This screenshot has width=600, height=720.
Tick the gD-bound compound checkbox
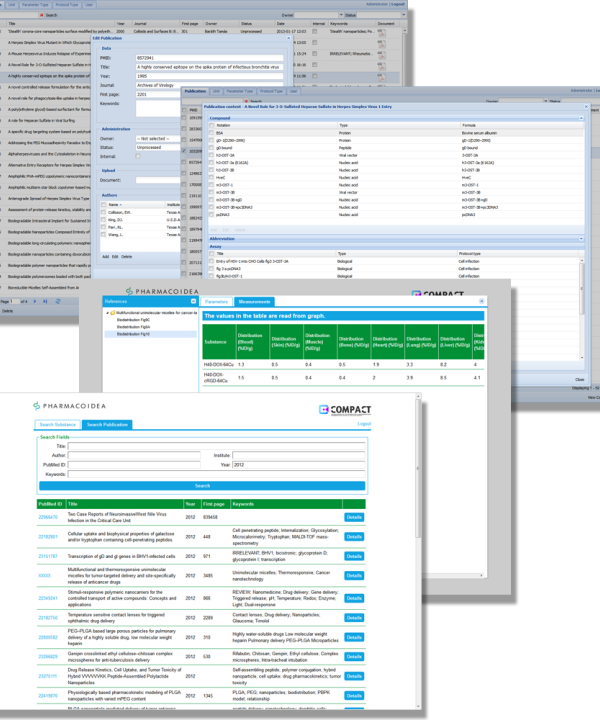click(212, 148)
